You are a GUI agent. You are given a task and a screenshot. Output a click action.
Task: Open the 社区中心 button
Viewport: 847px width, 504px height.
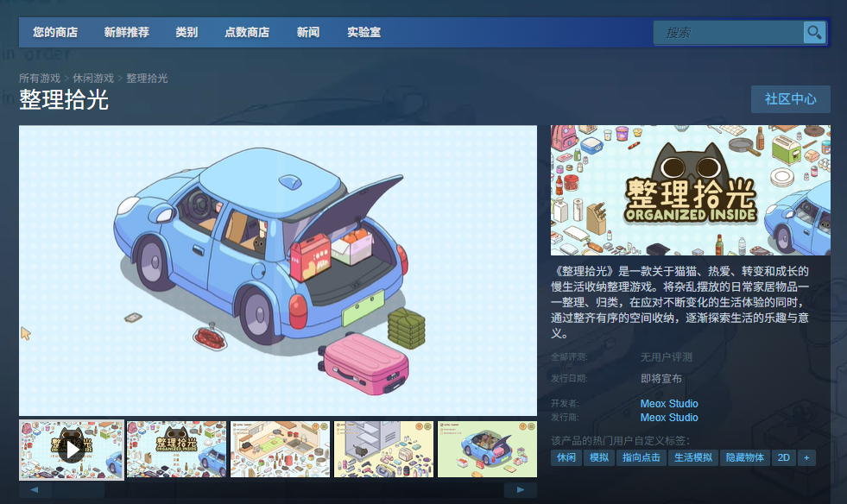click(x=790, y=99)
